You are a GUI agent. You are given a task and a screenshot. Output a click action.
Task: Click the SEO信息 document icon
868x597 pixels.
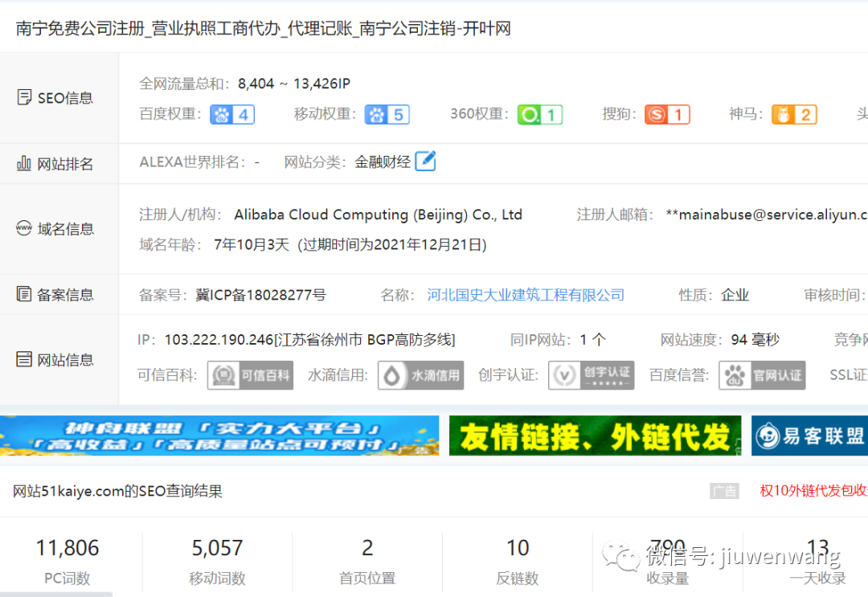click(x=24, y=97)
